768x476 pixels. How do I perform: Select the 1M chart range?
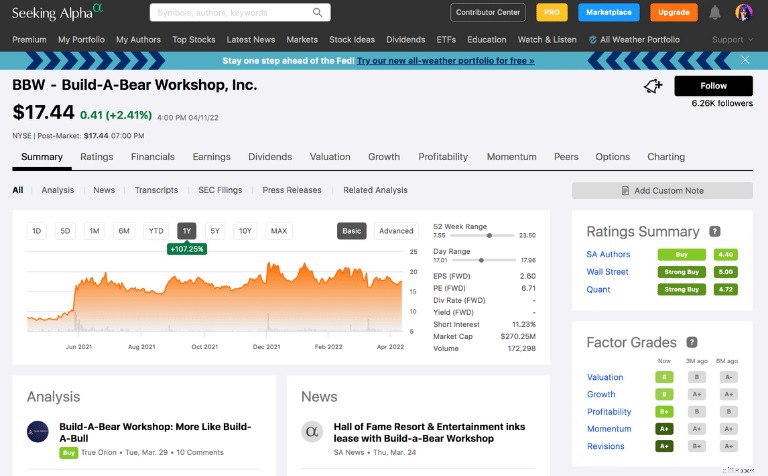coord(95,231)
